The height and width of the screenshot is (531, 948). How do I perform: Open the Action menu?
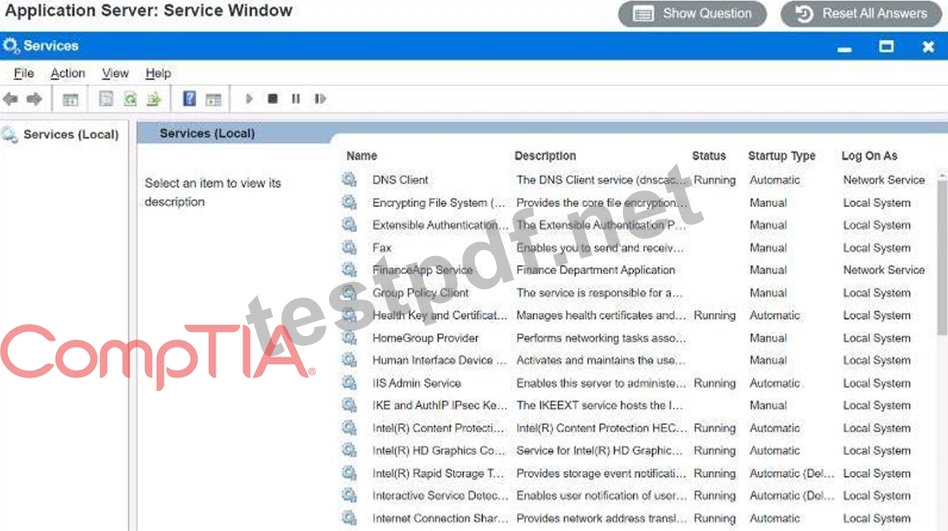click(x=68, y=73)
